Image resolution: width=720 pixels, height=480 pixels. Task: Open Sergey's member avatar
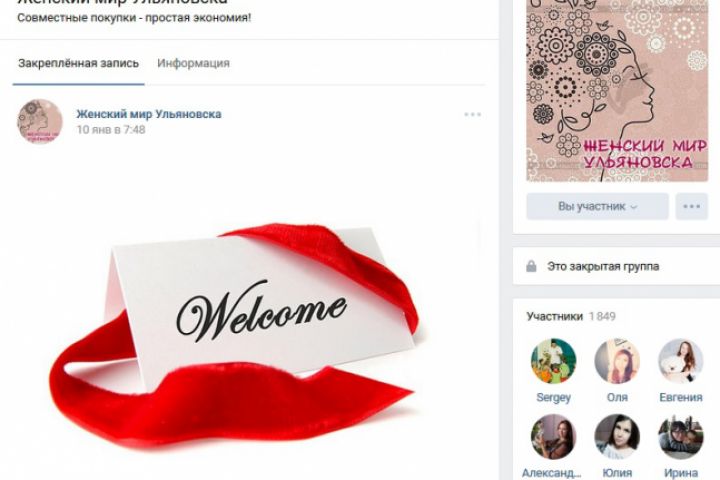[553, 361]
